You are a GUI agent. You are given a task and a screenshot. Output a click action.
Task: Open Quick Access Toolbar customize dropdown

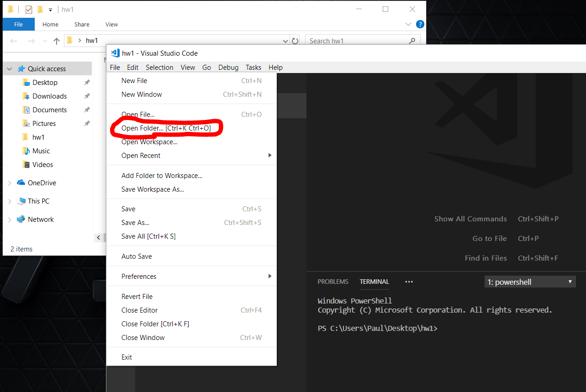point(50,10)
